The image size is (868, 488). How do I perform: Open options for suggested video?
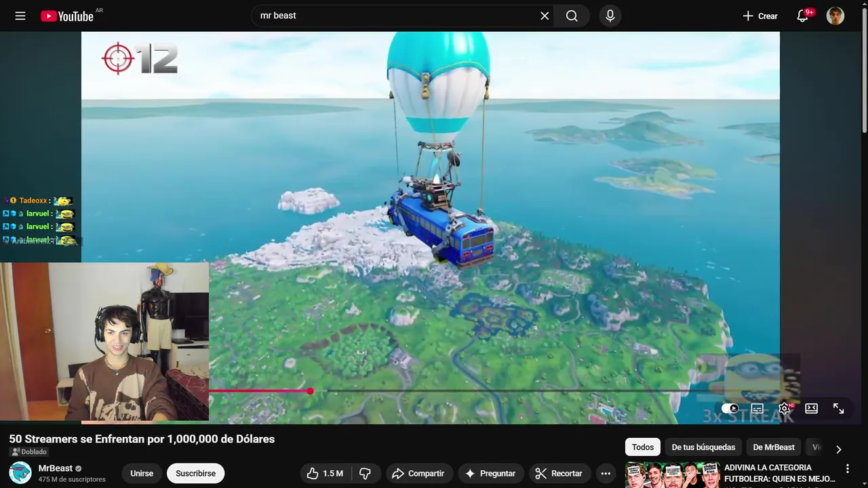[x=848, y=468]
